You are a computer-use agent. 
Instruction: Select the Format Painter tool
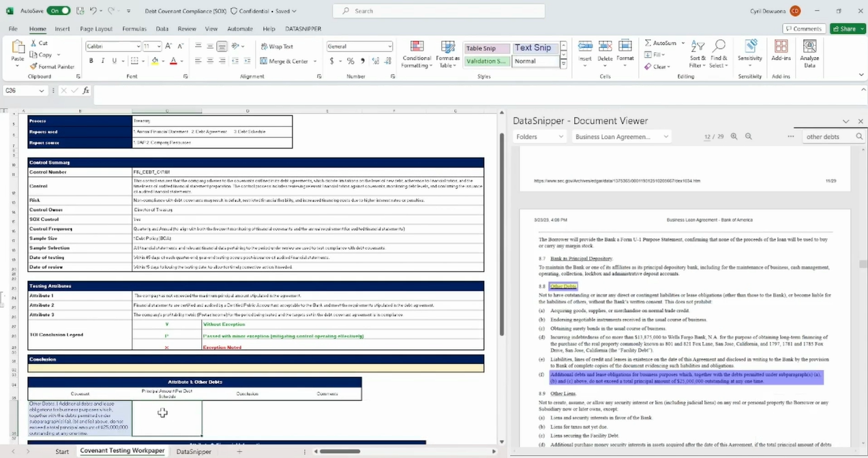(x=52, y=66)
